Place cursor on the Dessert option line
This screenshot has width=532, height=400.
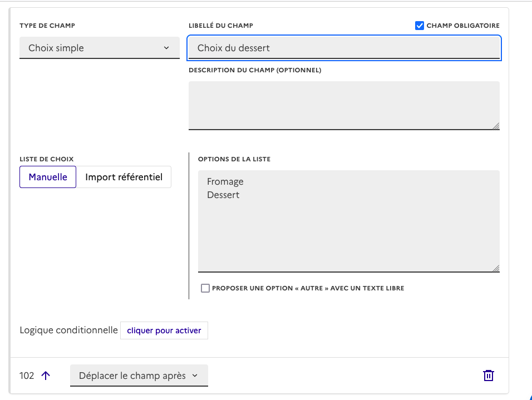tap(224, 195)
